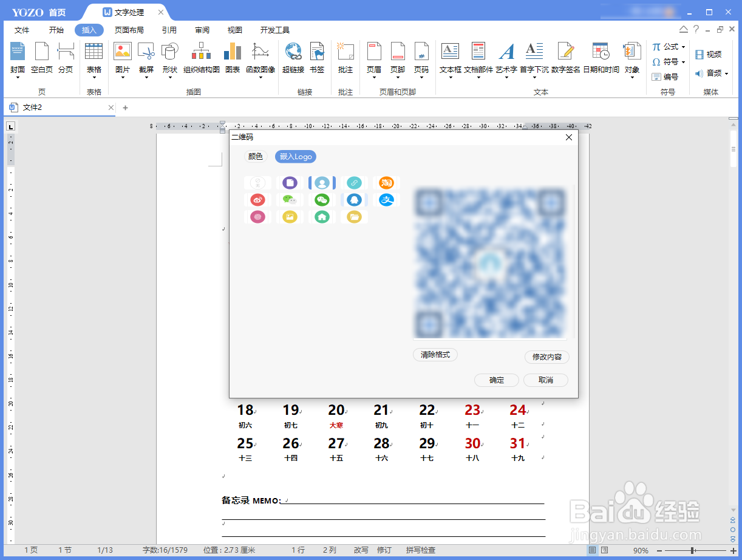Choose the blue QQ penguin logo
This screenshot has width=742, height=560.
(x=354, y=200)
